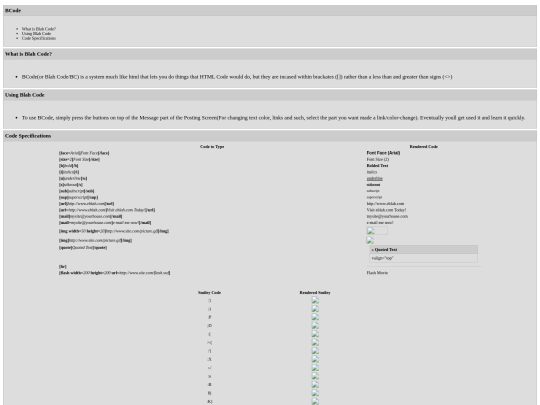Screen dimensions: 540x405
Task: Click the 'Code to Type' column header
Action: 212,146
